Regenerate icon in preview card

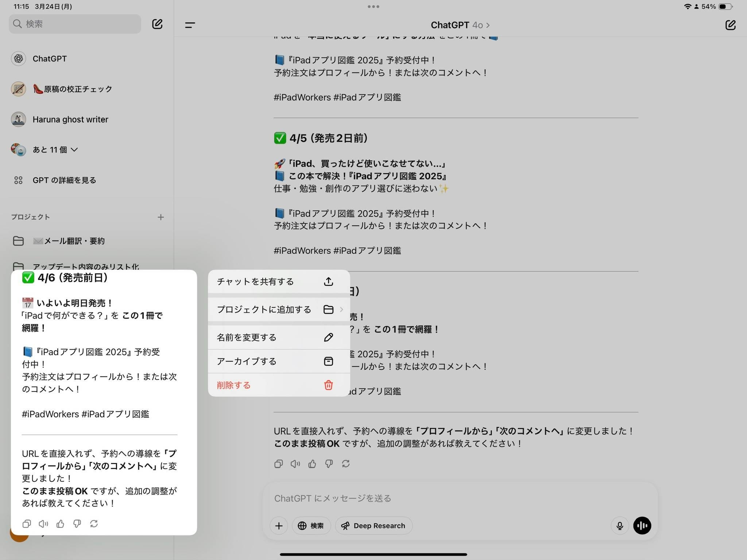point(94,524)
